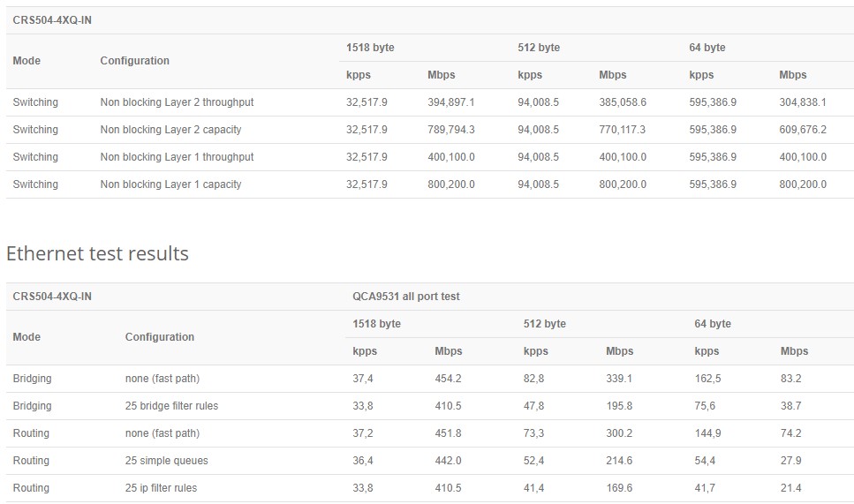This screenshot has width=854, height=504.
Task: Select the "Non blocking Layer 2 capacity" row label
Action: pyautogui.click(x=170, y=130)
